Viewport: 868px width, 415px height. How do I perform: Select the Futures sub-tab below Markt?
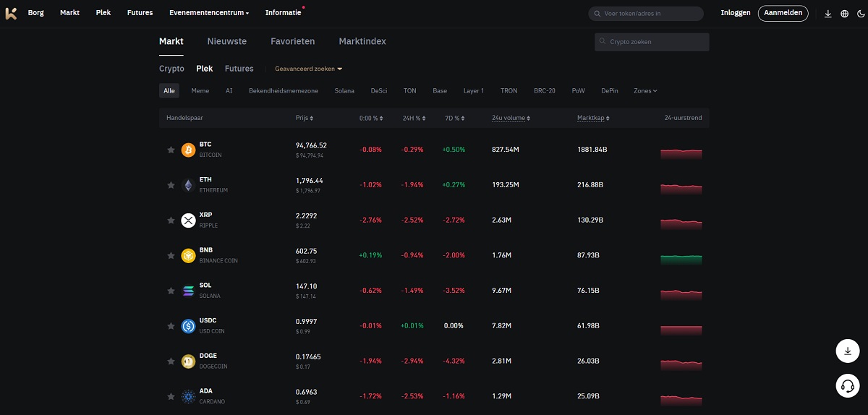(239, 69)
